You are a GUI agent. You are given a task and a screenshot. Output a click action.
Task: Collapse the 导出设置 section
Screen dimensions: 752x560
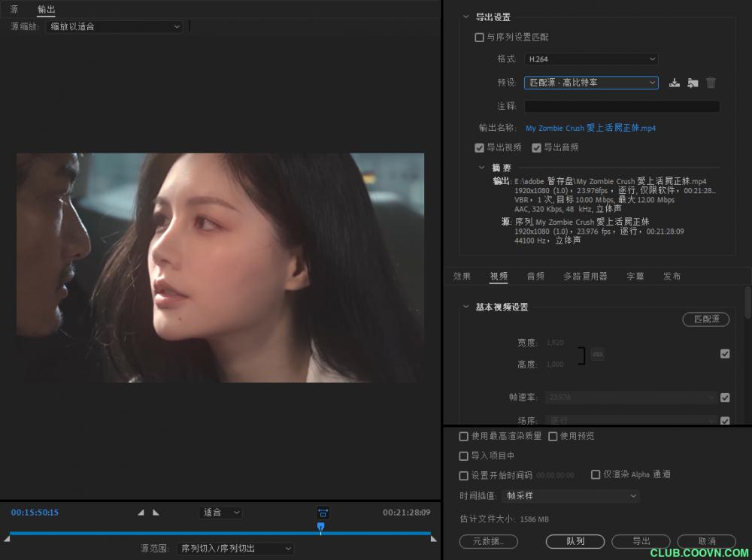[x=465, y=17]
